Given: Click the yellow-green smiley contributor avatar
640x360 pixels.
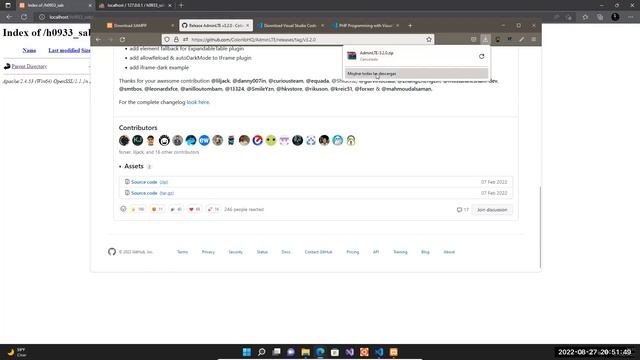Looking at the screenshot, I should pyautogui.click(x=271, y=140).
